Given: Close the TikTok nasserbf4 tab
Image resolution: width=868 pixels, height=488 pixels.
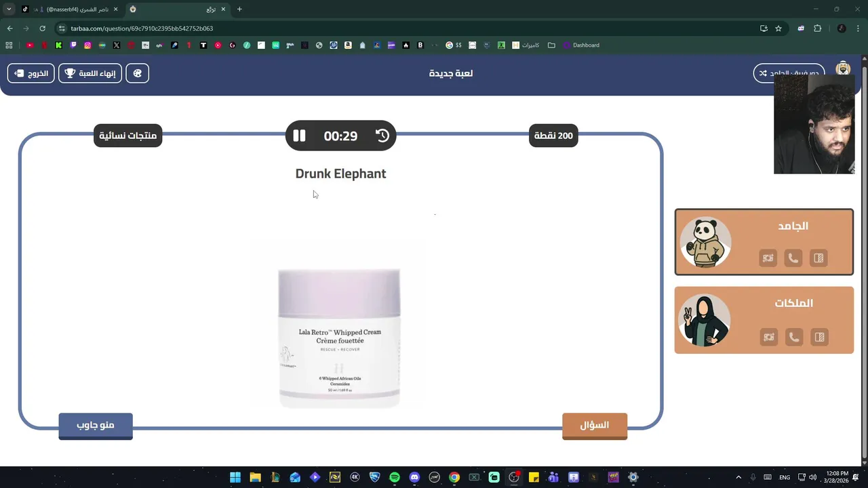Looking at the screenshot, I should tap(115, 9).
